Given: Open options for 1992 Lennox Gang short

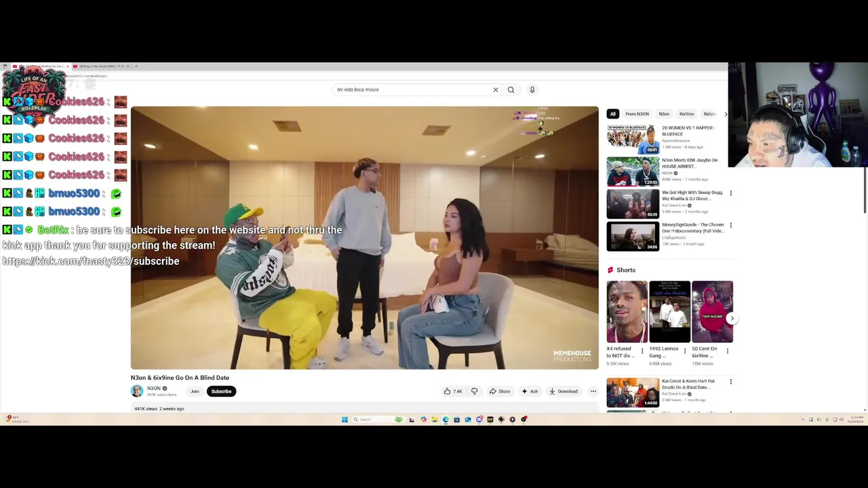Looking at the screenshot, I should pos(685,351).
